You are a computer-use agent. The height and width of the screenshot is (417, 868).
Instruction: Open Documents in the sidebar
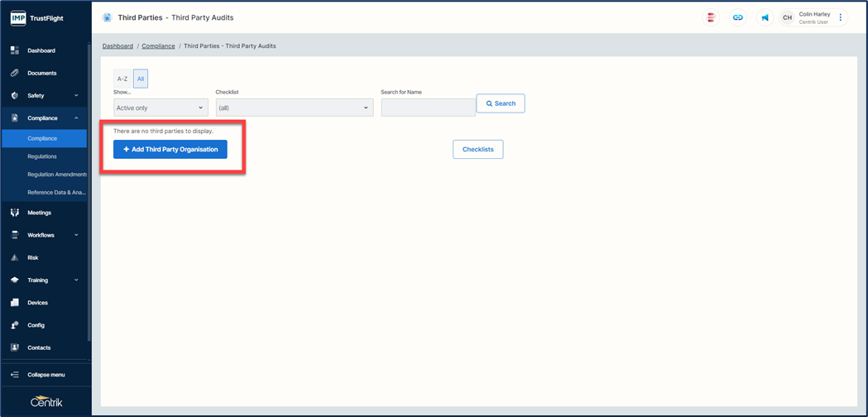pos(42,73)
